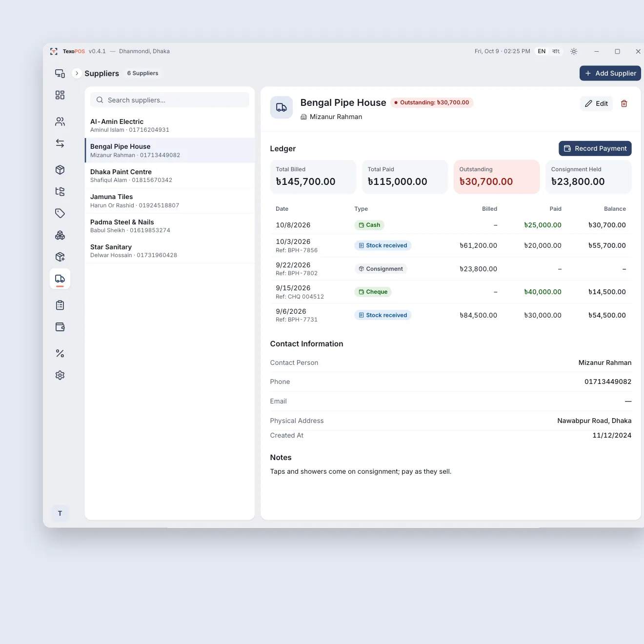Open the transfers arrows icon in sidebar
The image size is (644, 644).
point(60,143)
